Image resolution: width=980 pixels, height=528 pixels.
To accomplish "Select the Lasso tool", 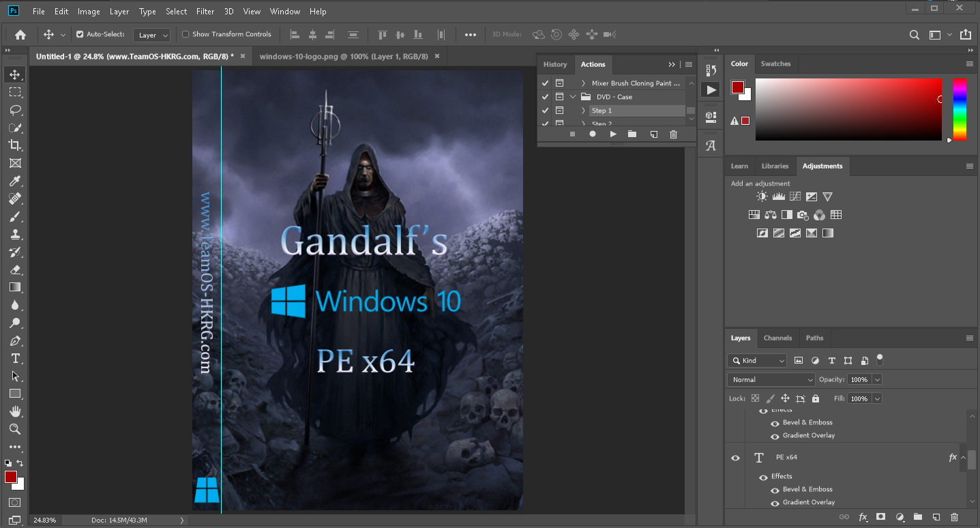I will point(15,110).
